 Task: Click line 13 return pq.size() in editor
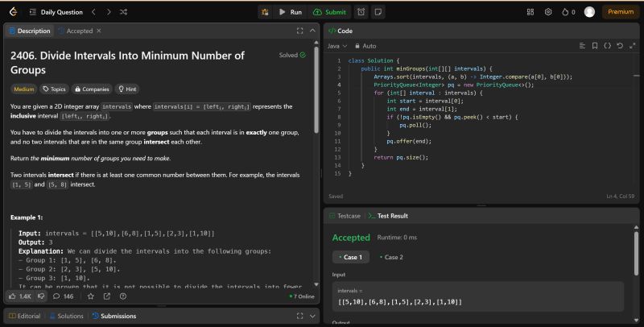pyautogui.click(x=401, y=157)
